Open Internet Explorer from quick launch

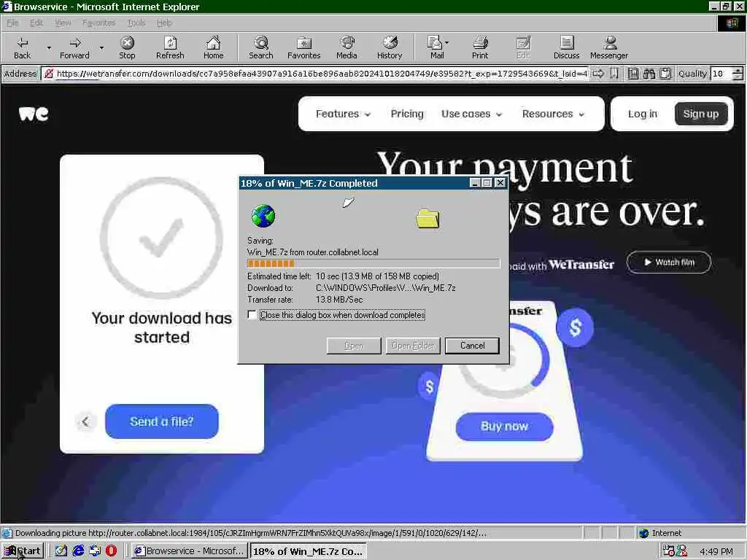[x=78, y=551]
